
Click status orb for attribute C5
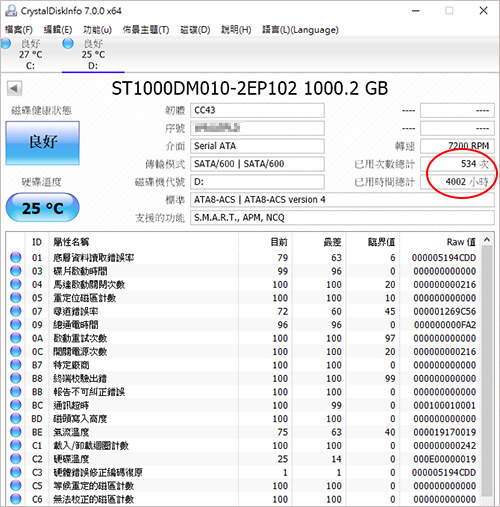[x=15, y=485]
